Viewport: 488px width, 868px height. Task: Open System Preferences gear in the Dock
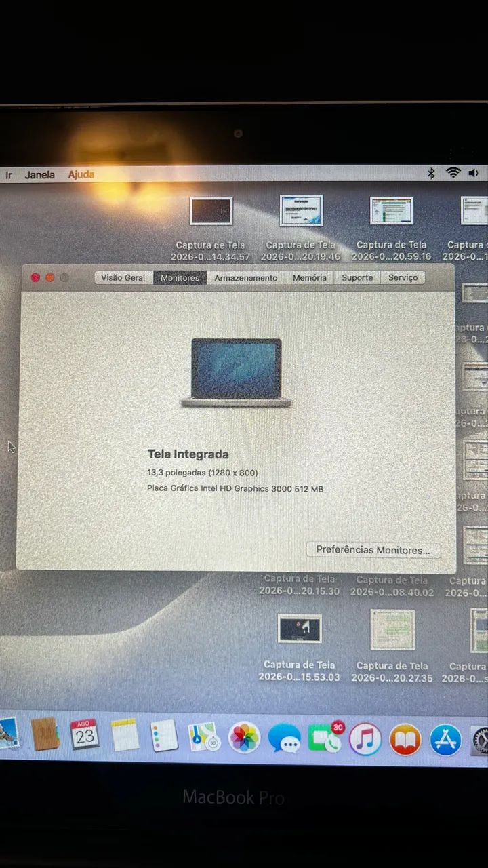click(480, 741)
